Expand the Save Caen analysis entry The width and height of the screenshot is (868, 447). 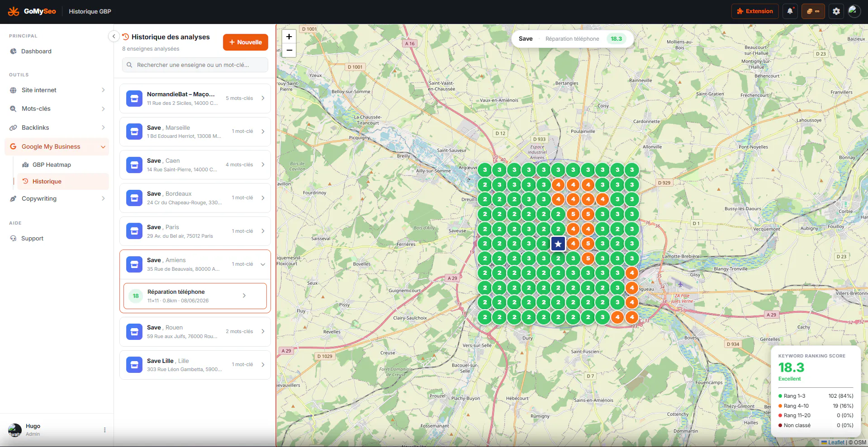(x=263, y=165)
